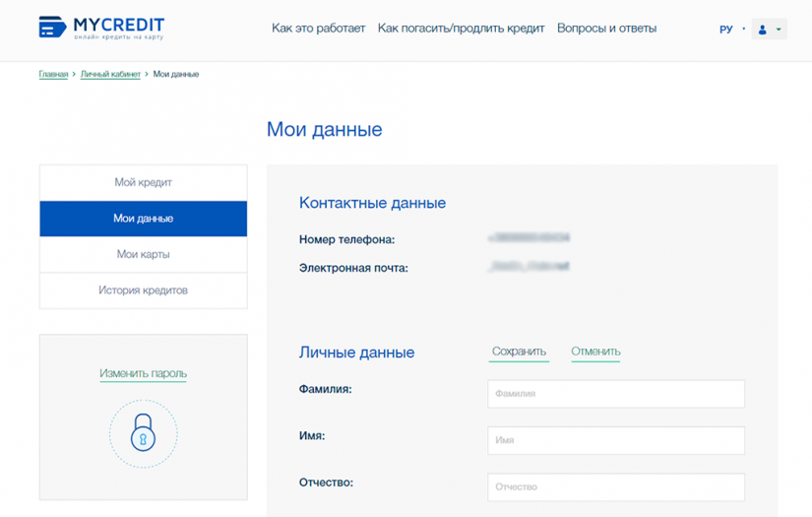Click the 'Мои данные' page title
Viewport: 812px width, 517px height.
point(324,130)
